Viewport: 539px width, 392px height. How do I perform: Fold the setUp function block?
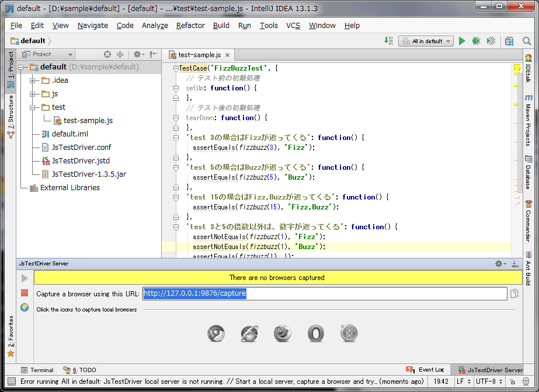pos(176,88)
